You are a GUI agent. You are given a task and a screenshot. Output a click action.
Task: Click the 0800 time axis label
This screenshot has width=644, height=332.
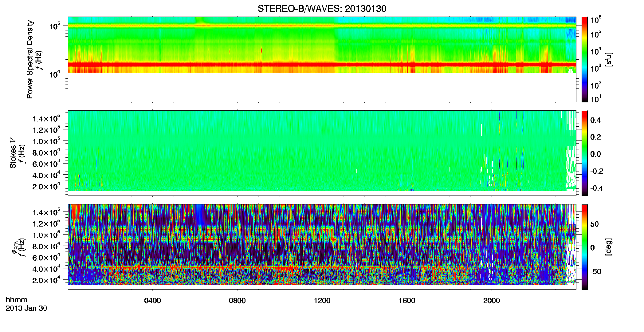pyautogui.click(x=237, y=301)
